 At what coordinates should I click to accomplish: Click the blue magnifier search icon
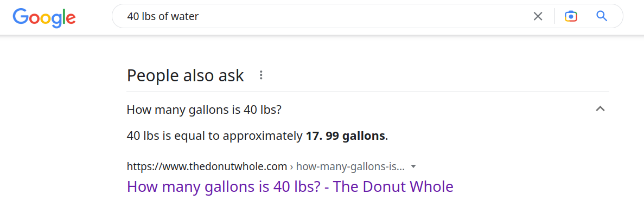point(601,16)
